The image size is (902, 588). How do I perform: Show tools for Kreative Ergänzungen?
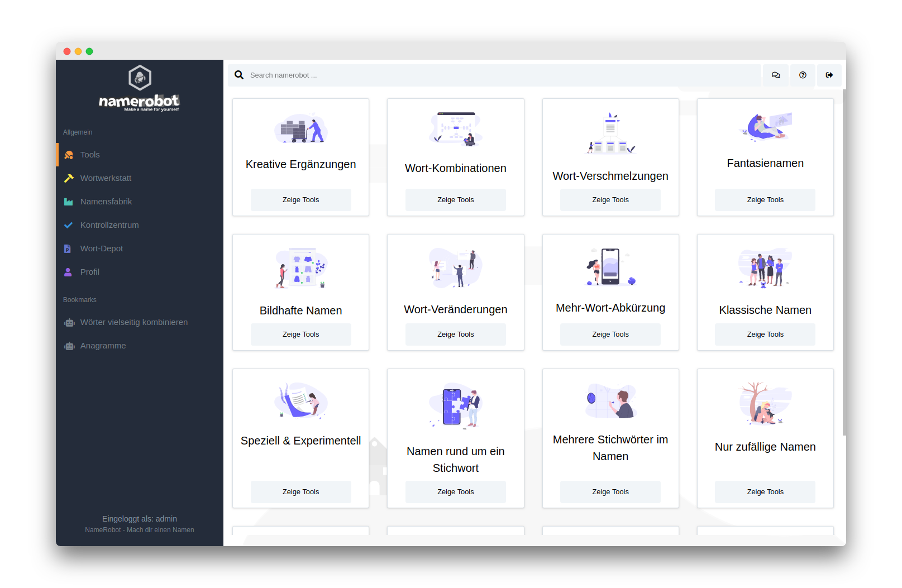coord(300,200)
